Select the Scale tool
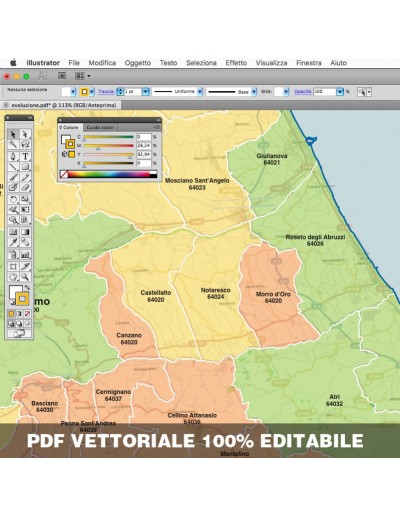Image resolution: width=400 pixels, height=517 pixels. [25, 199]
